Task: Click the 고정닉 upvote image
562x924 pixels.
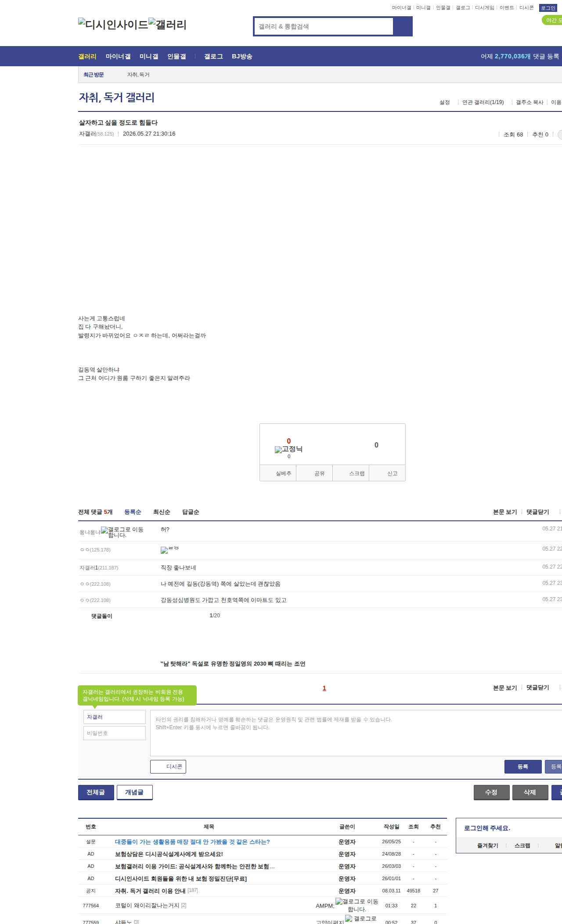Action: 288,449
